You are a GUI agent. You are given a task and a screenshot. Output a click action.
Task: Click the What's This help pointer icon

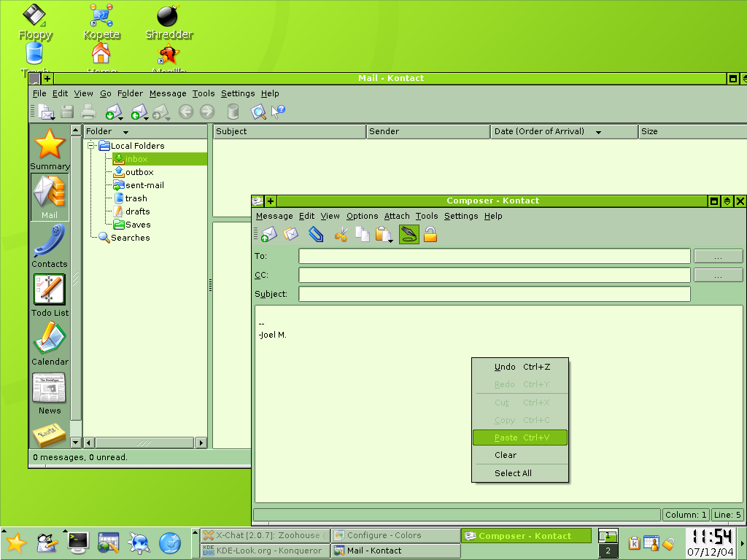278,112
